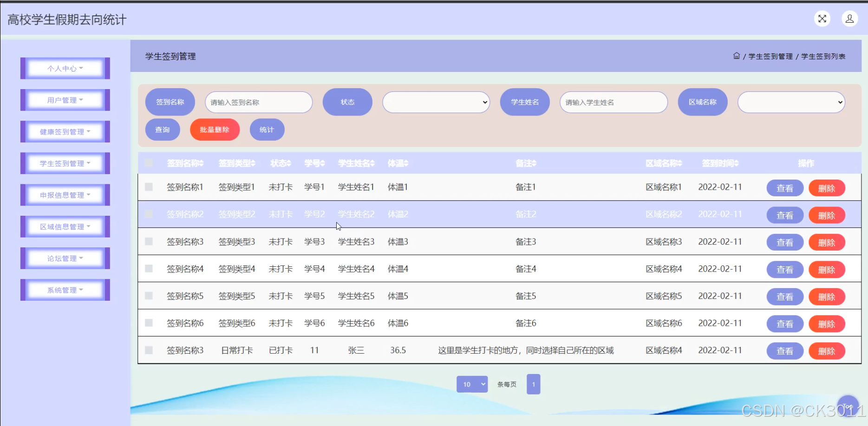Click 查看 for 张三's row

(x=785, y=351)
